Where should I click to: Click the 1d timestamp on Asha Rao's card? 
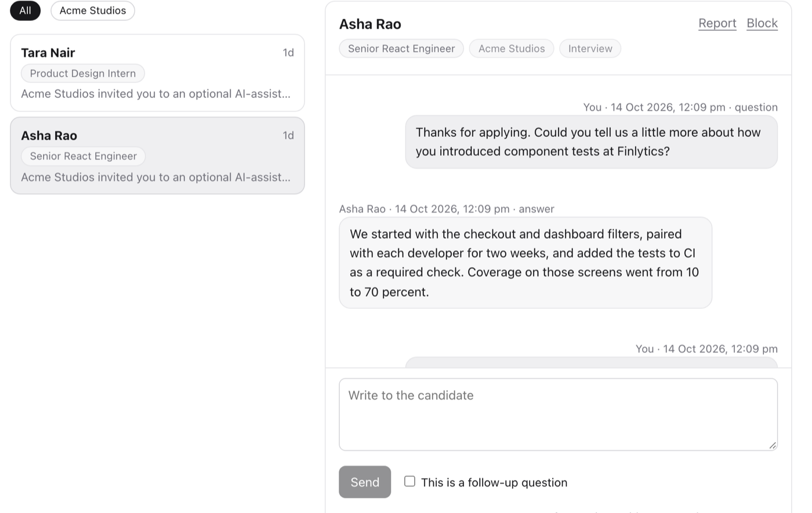point(288,136)
